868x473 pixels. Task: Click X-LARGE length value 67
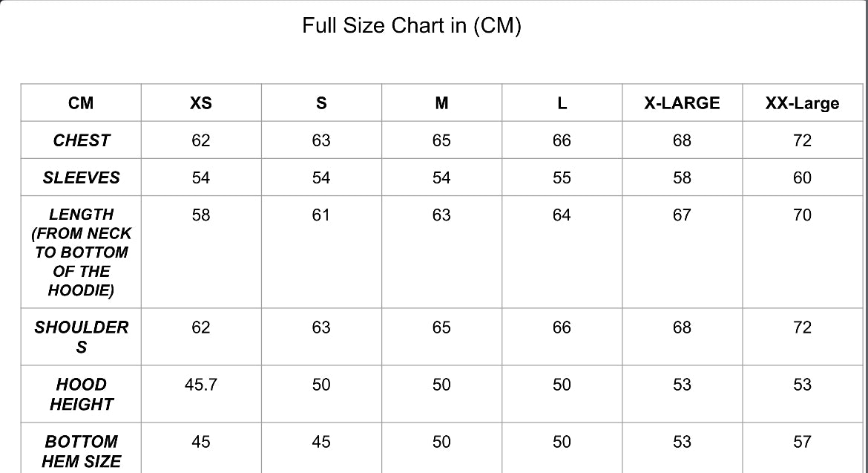click(x=682, y=215)
